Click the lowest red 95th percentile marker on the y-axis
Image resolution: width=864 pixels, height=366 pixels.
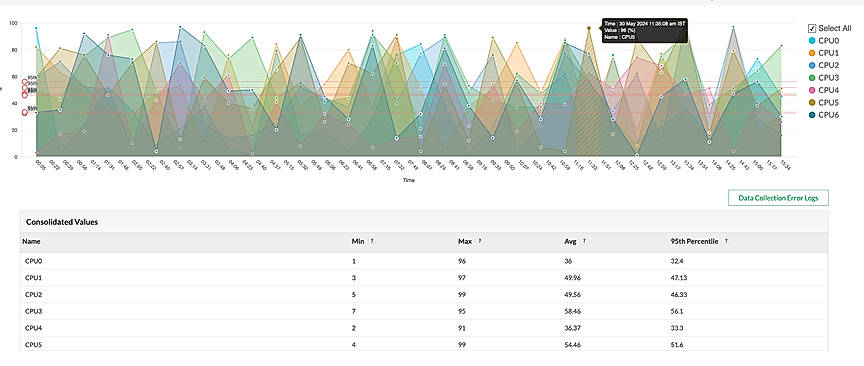(x=25, y=112)
